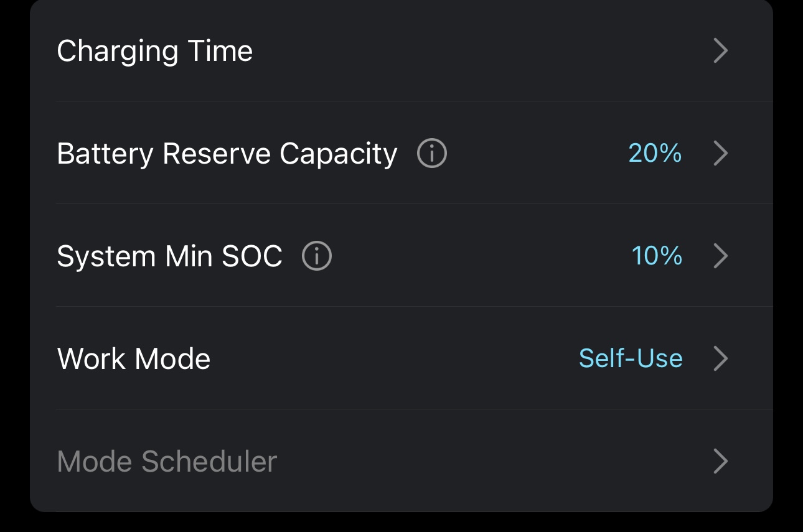Click the "Charging Time" label text
Image resolution: width=803 pixels, height=532 pixels.
coord(154,51)
